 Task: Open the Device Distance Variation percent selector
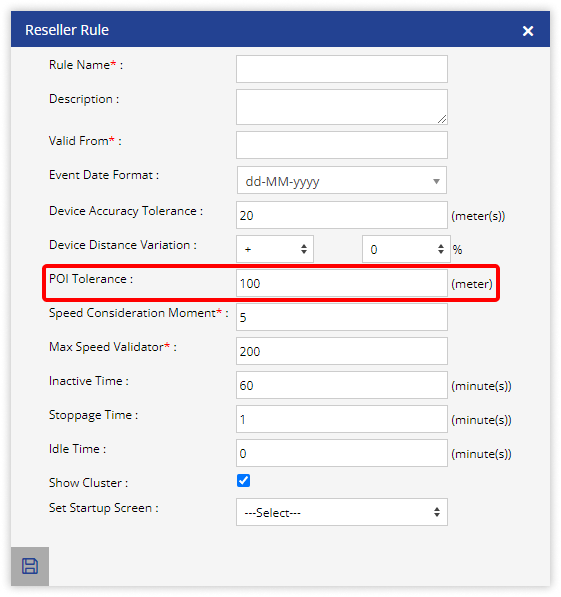click(x=406, y=249)
